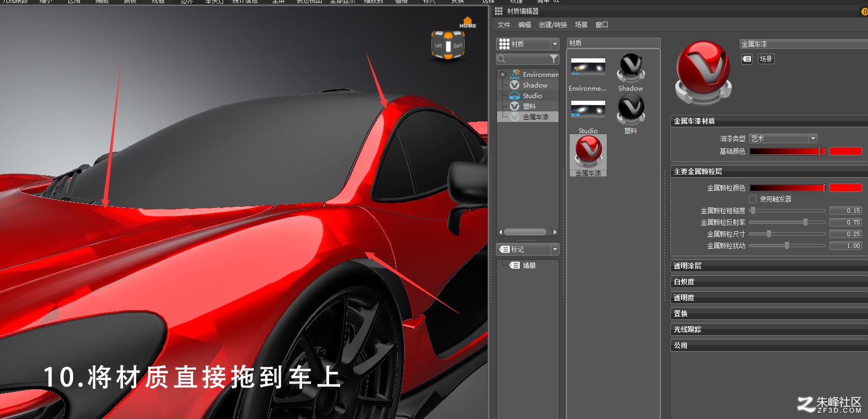Click the 金属颗粒颜色 gradient slider
Image resolution: width=868 pixels, height=419 pixels.
pos(787,188)
